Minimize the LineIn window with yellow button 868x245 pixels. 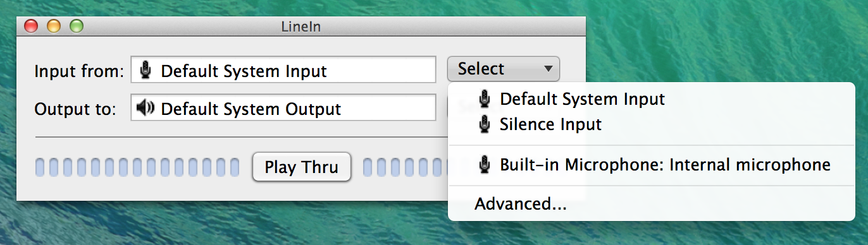54,27
